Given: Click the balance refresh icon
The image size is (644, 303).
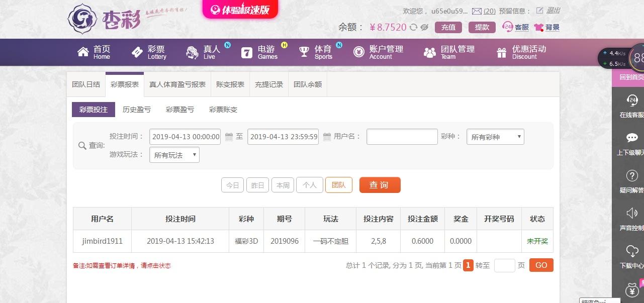Looking at the screenshot, I should click(413, 27).
